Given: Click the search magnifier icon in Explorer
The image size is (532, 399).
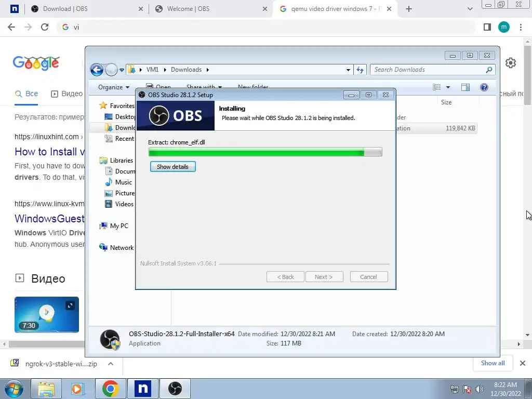Looking at the screenshot, I should pos(489,70).
